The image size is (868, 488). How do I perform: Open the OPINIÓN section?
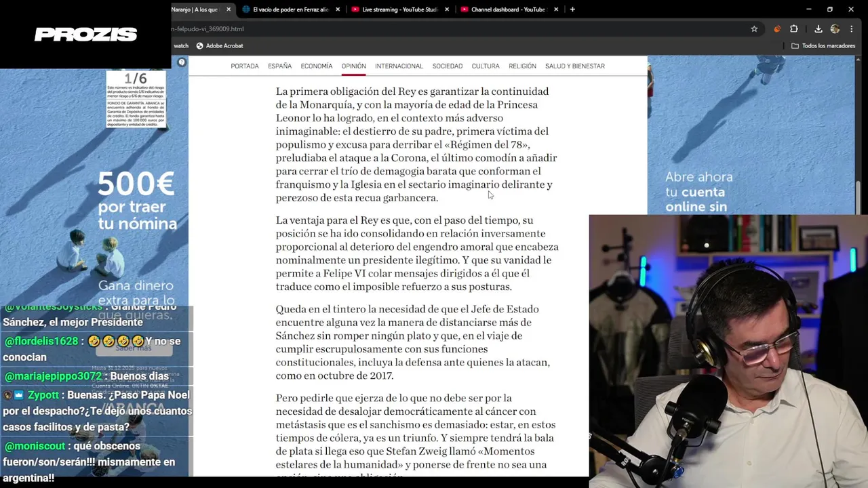[x=353, y=66]
